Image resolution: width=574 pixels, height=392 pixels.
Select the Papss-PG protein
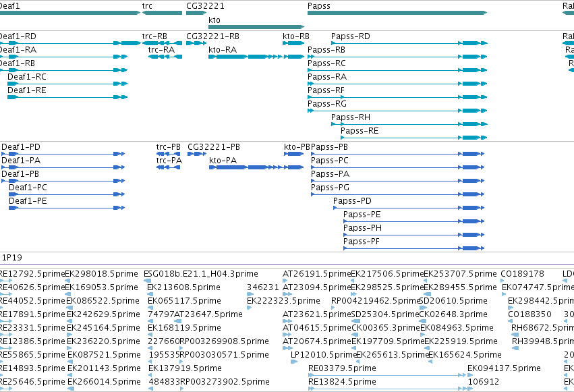pyautogui.click(x=398, y=194)
